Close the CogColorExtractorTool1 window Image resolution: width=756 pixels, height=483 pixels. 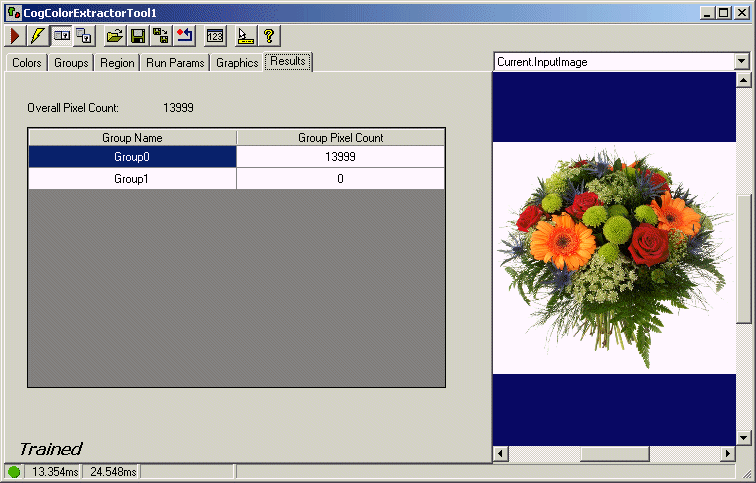pyautogui.click(x=742, y=13)
